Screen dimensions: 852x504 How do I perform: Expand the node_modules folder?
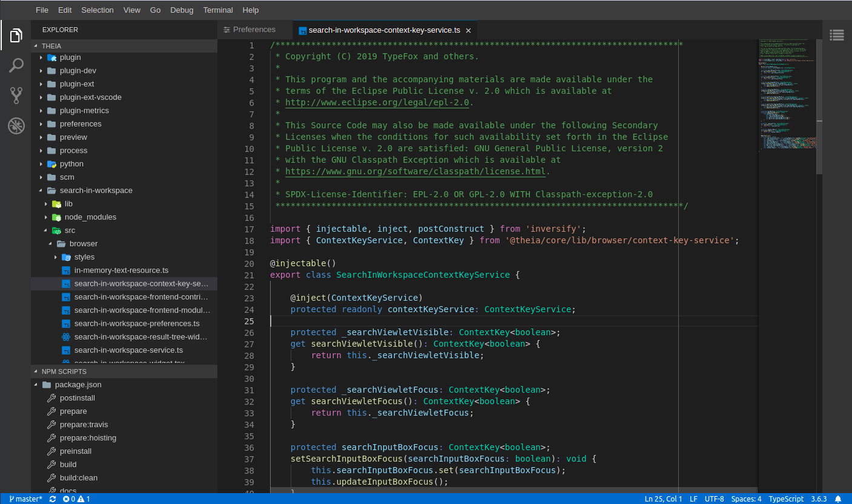tap(90, 217)
